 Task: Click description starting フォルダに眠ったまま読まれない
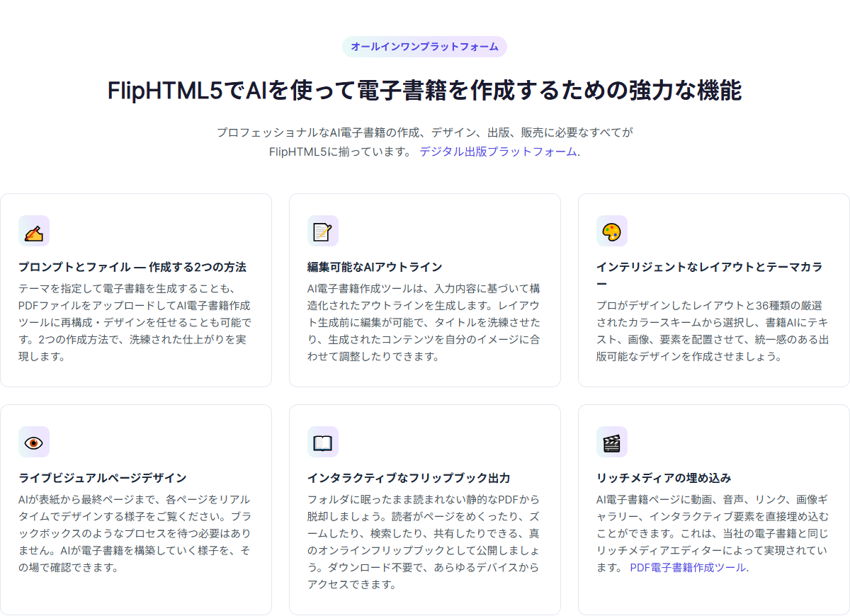pos(424,542)
